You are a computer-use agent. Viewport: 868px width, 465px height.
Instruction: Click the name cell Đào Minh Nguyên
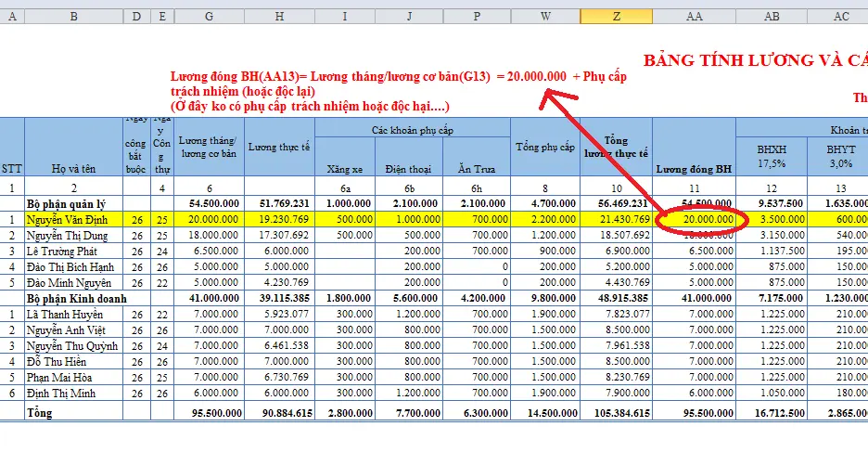coord(73,283)
